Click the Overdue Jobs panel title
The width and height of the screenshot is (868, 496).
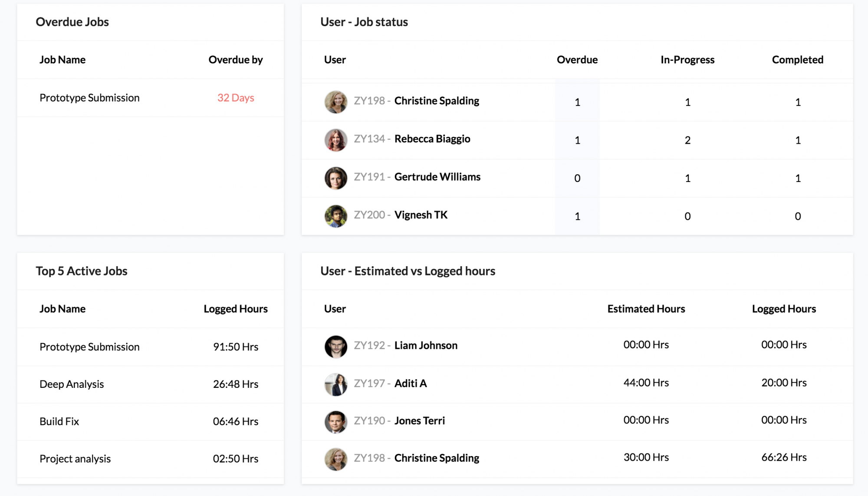(x=72, y=22)
